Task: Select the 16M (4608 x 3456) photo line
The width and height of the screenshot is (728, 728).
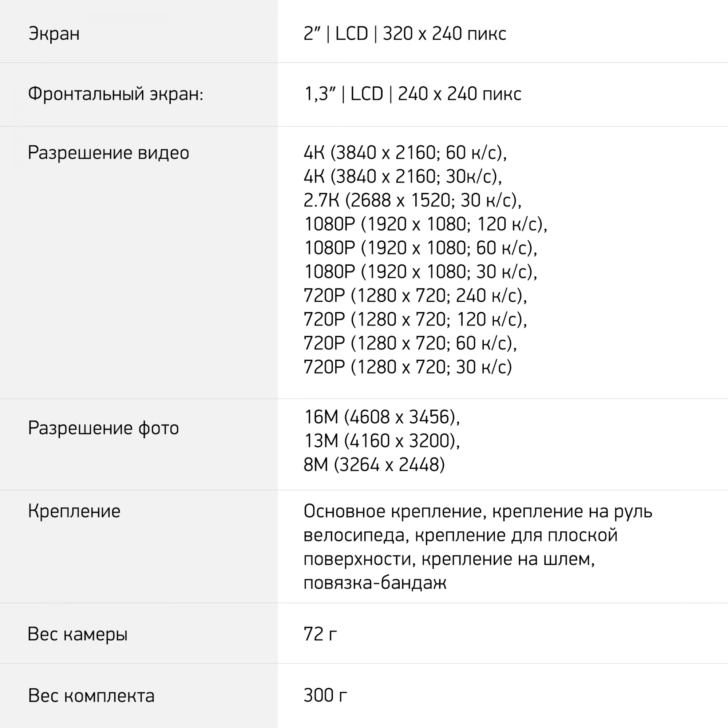Action: click(x=382, y=417)
